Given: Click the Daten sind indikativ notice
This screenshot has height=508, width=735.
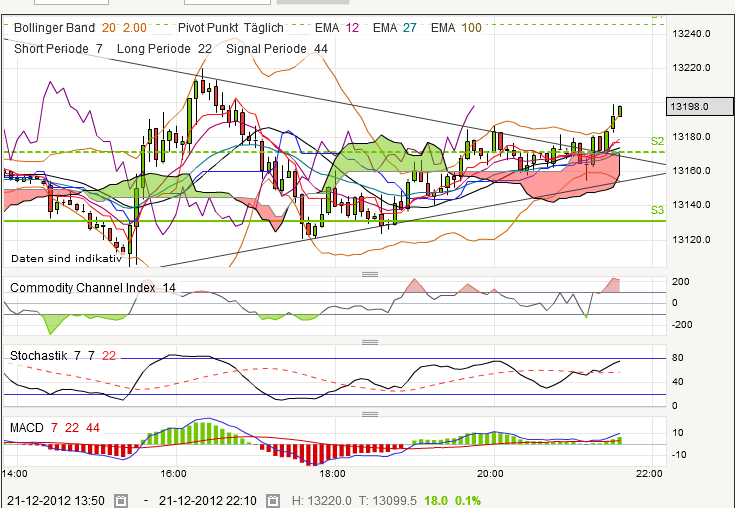Looking at the screenshot, I should [x=67, y=259].
